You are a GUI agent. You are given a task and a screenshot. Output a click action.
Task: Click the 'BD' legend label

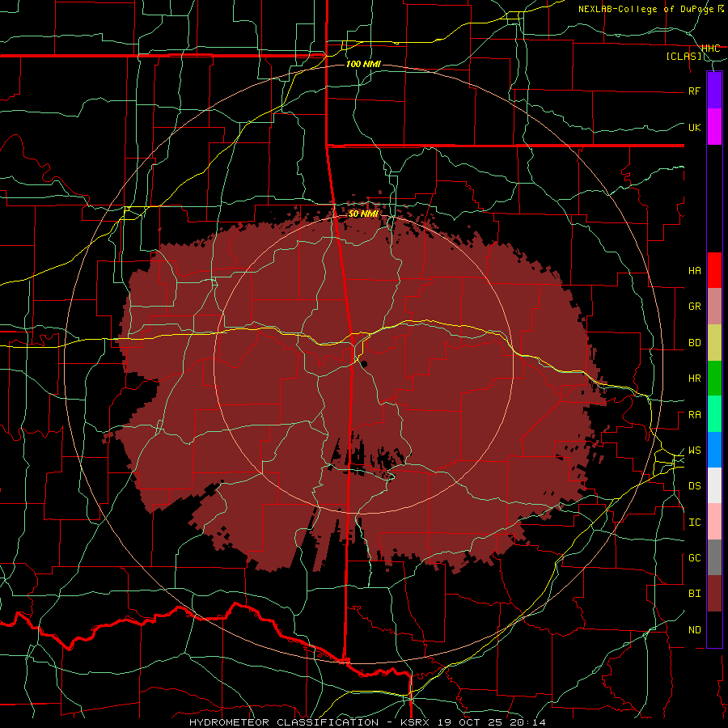point(694,343)
